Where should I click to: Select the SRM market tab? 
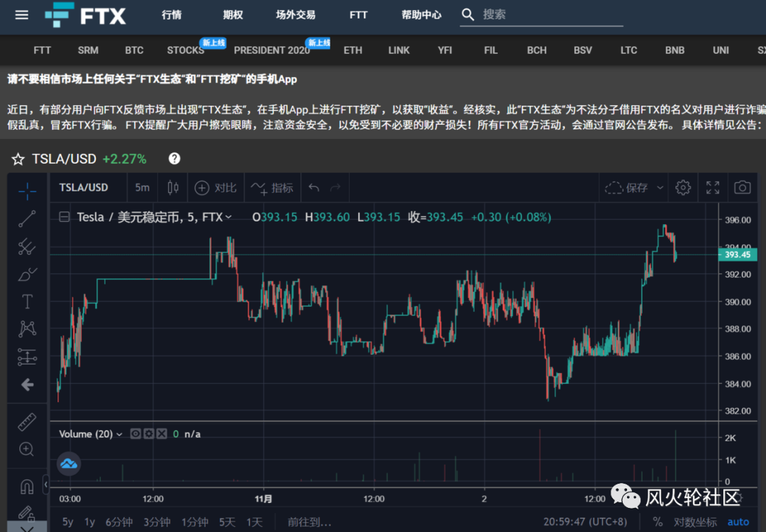click(x=88, y=50)
